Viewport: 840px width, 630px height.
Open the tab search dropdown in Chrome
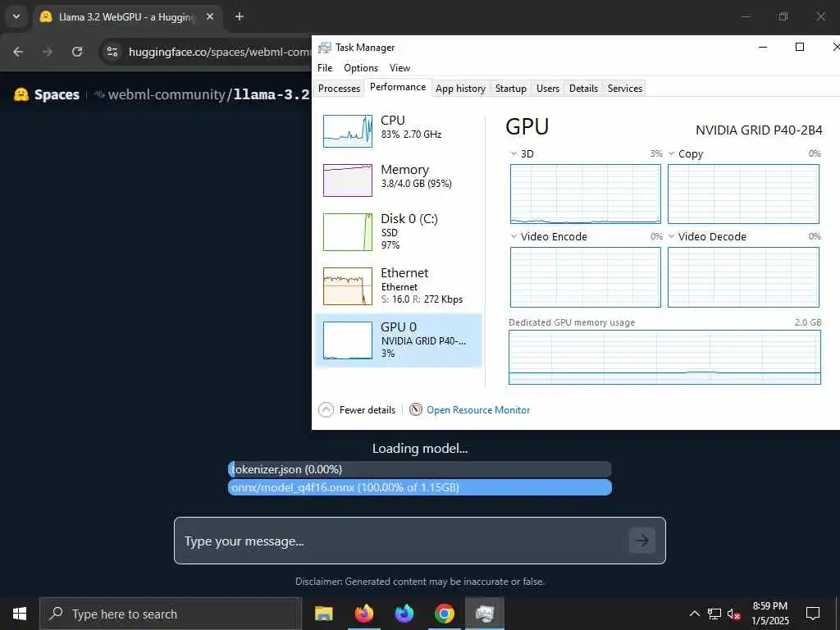16,16
